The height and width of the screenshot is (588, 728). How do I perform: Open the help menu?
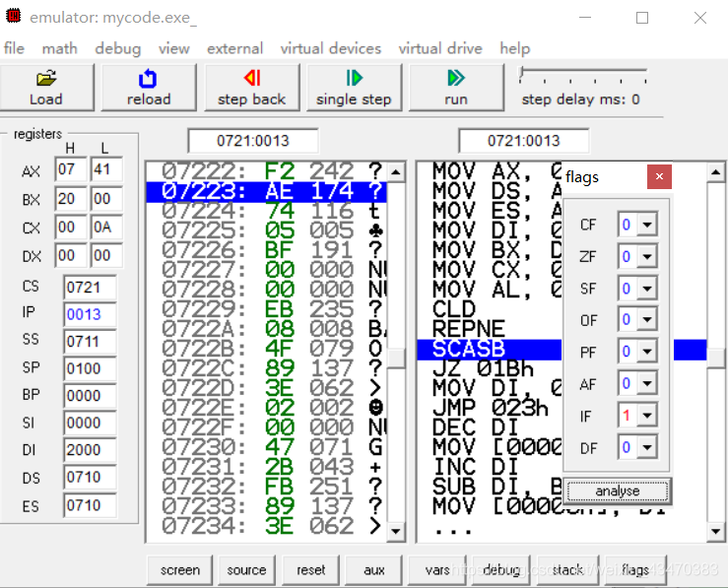(515, 48)
